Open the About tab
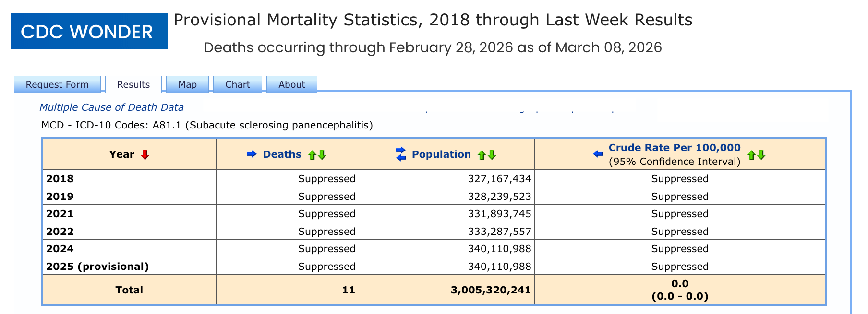This screenshot has height=314, width=868. tap(292, 84)
